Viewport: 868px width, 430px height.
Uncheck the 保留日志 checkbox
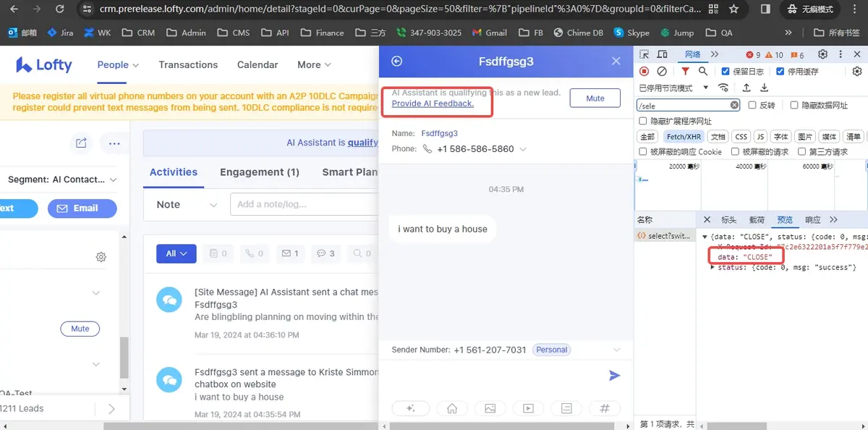point(726,71)
